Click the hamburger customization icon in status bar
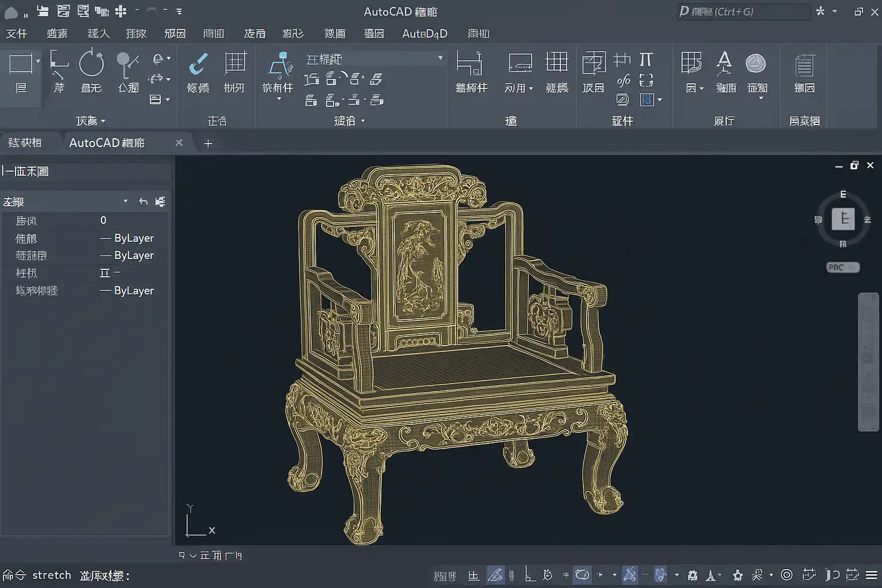The width and height of the screenshot is (882, 588). (872, 575)
